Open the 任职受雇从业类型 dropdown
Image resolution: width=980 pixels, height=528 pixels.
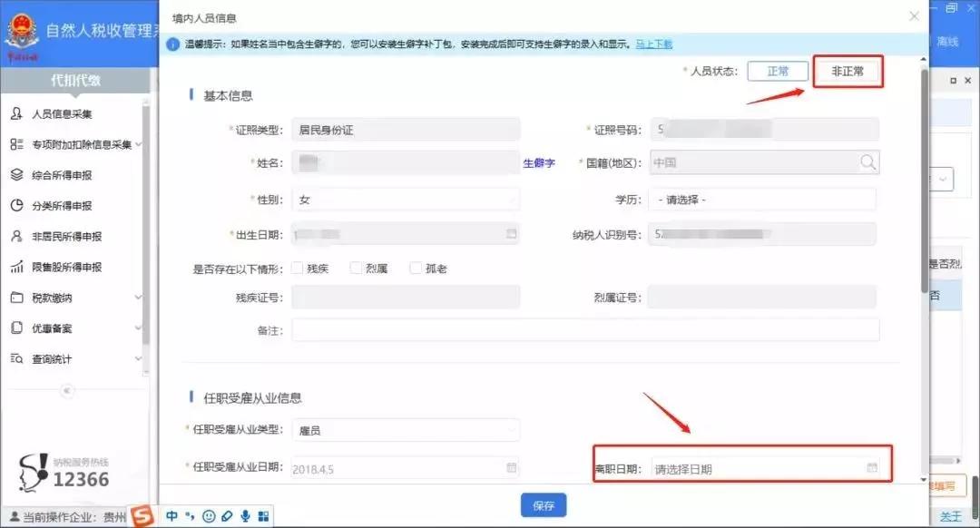pyautogui.click(x=406, y=430)
